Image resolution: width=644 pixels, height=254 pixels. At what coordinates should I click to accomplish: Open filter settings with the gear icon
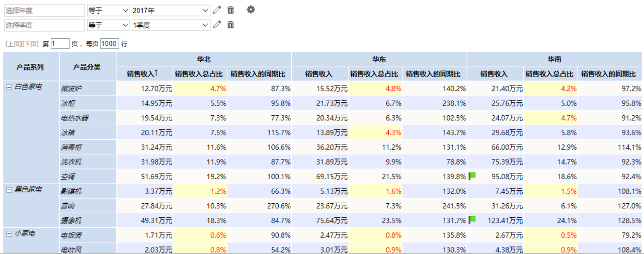coord(251,10)
